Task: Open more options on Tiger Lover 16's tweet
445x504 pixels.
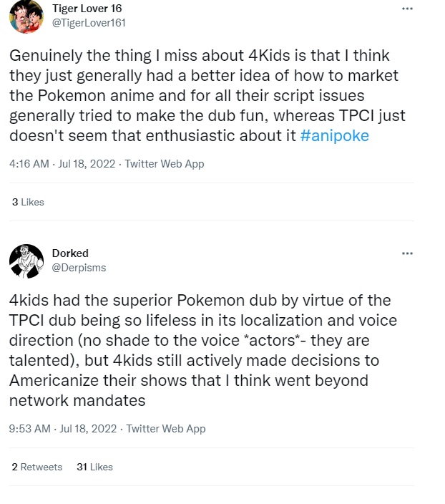Action: click(407, 9)
